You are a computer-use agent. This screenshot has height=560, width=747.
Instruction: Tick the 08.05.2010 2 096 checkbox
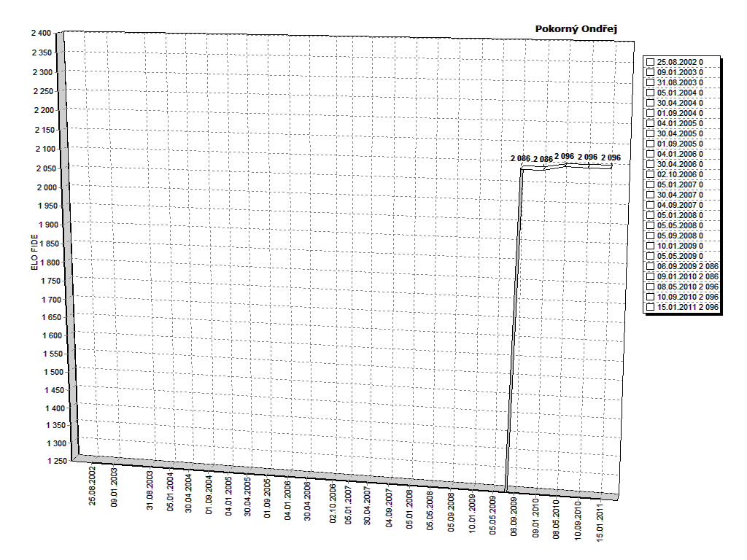point(650,287)
